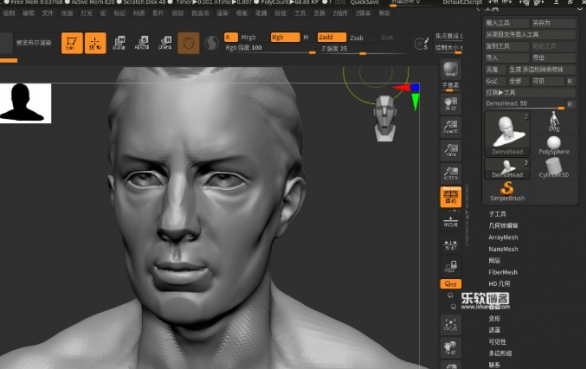The image size is (586, 369).
Task: Enable the Mrgb mode button
Action: pyautogui.click(x=249, y=37)
